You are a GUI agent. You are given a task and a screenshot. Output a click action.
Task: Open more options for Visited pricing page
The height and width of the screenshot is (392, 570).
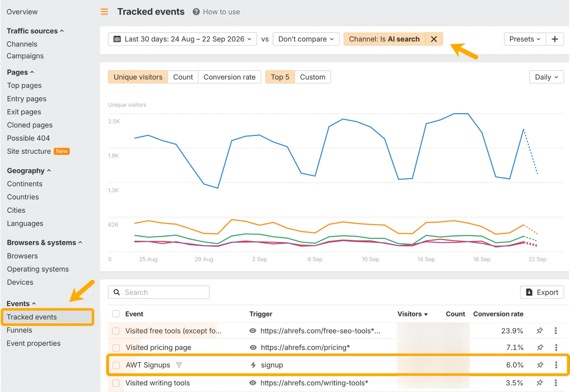556,347
